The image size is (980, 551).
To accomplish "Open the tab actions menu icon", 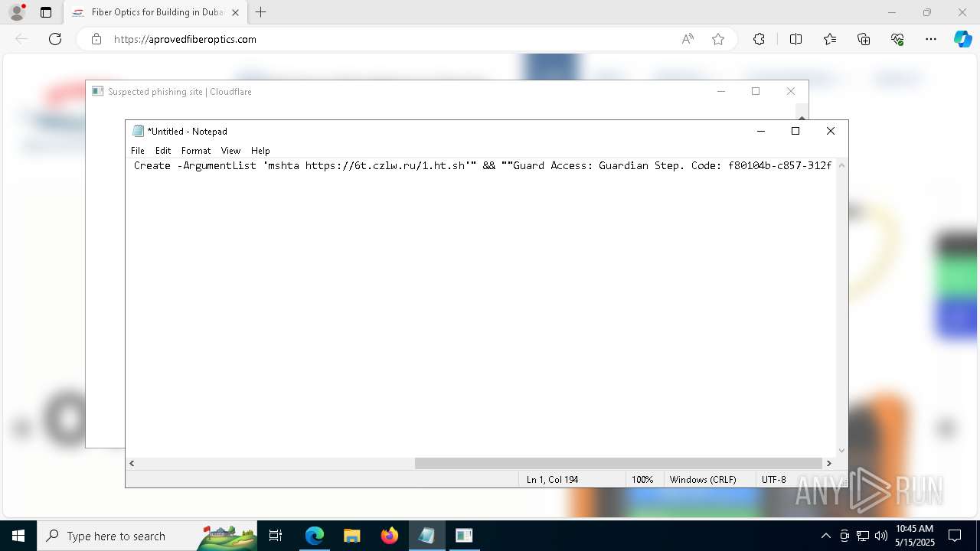I will tap(46, 12).
